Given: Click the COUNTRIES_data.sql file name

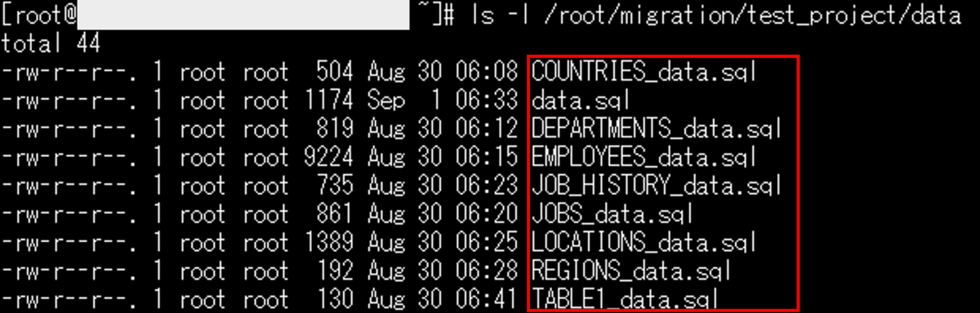Looking at the screenshot, I should [x=644, y=73].
